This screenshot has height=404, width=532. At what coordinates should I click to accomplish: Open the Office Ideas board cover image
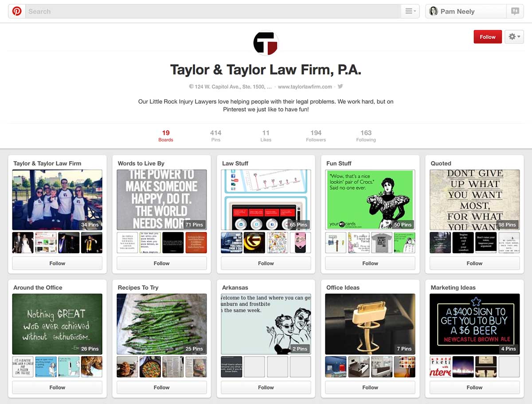coord(370,323)
